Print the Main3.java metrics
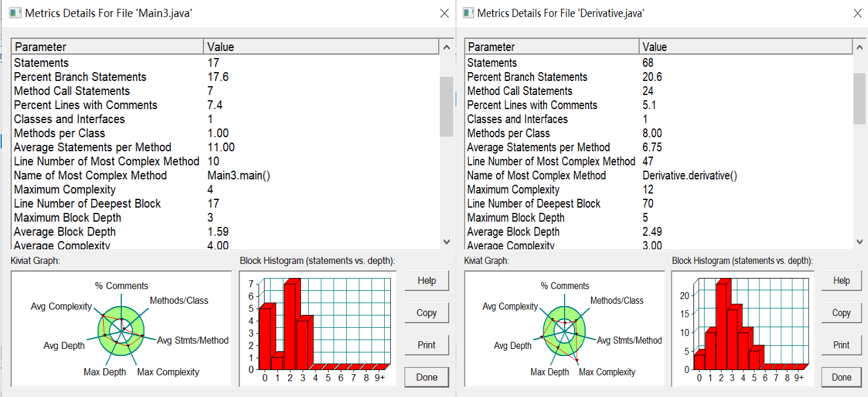The height and width of the screenshot is (397, 868). [426, 345]
